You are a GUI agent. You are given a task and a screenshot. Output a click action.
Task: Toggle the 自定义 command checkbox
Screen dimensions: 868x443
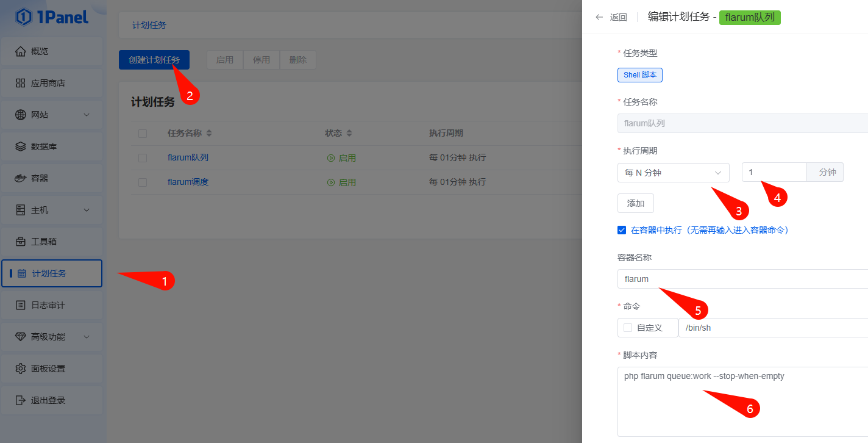(x=628, y=328)
